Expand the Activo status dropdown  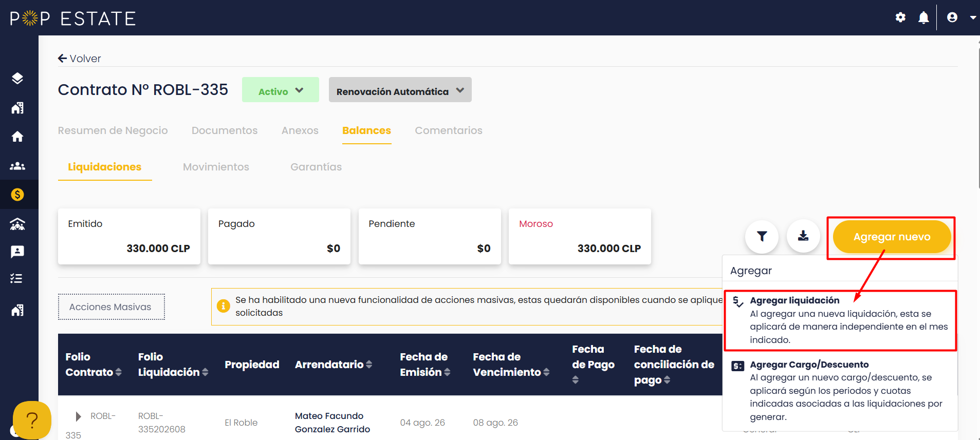tap(281, 90)
